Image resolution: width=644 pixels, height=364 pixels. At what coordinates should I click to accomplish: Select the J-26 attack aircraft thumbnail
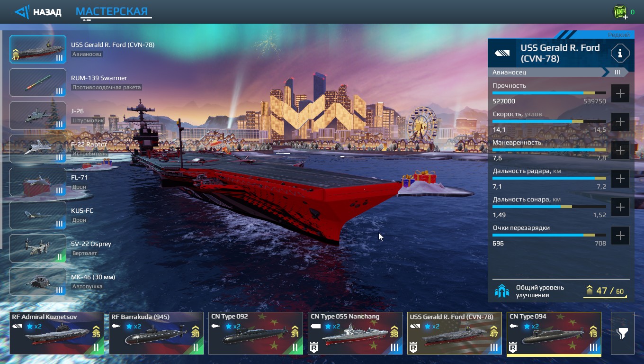click(38, 116)
